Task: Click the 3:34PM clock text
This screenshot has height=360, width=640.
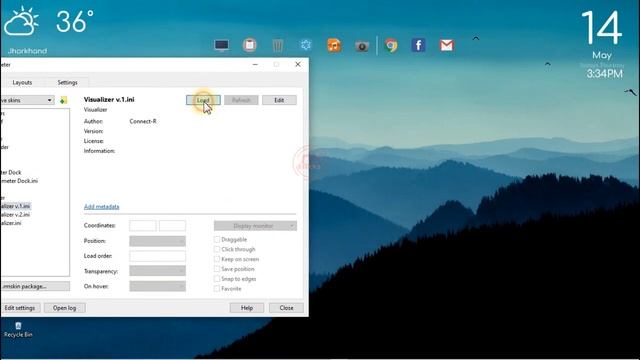Action: (x=604, y=74)
